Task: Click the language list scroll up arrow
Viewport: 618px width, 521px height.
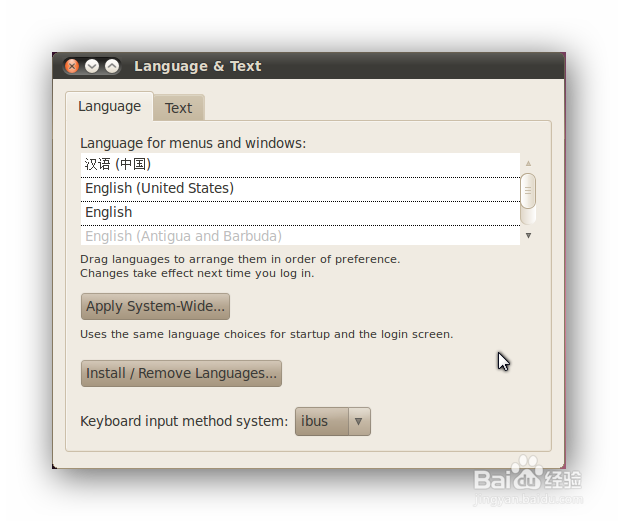Action: [528, 163]
